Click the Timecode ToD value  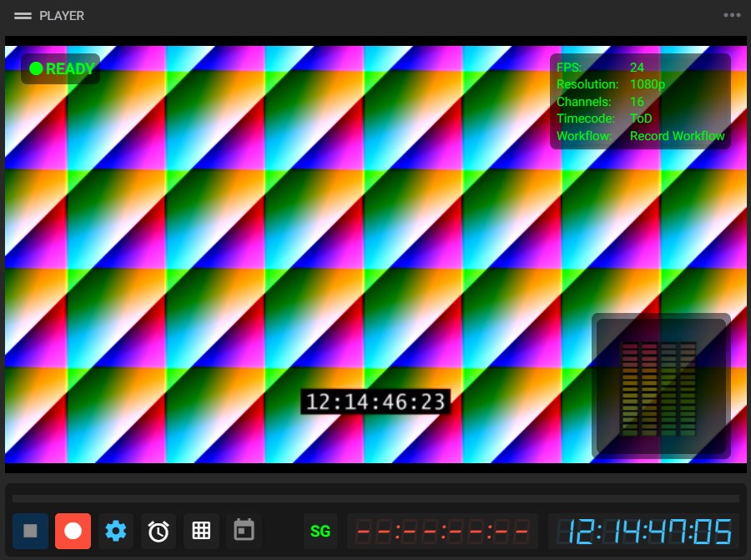(x=641, y=119)
